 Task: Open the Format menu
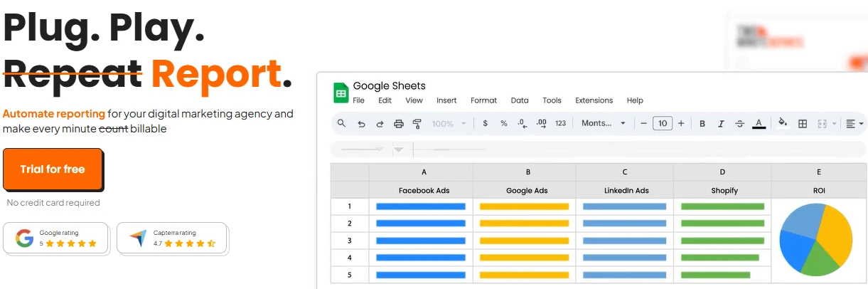click(x=483, y=100)
